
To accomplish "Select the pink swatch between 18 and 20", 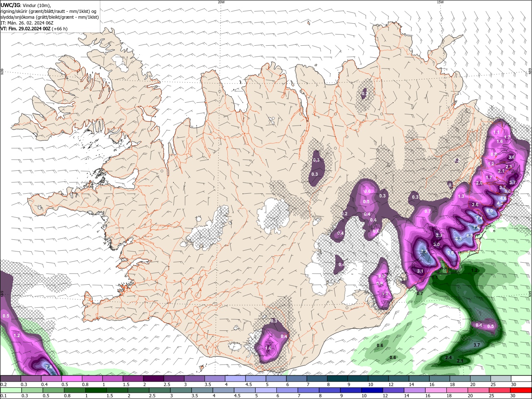I will pyautogui.click(x=457, y=390).
